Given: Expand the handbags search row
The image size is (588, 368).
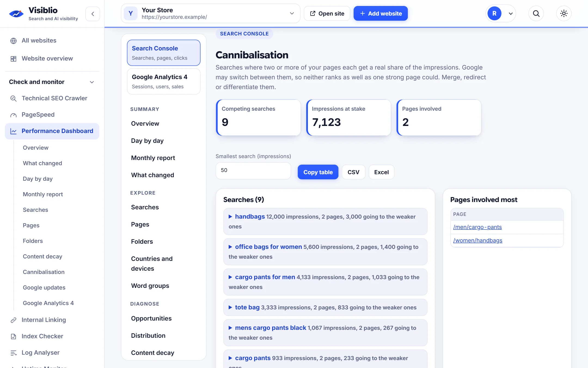Looking at the screenshot, I should pyautogui.click(x=325, y=221).
